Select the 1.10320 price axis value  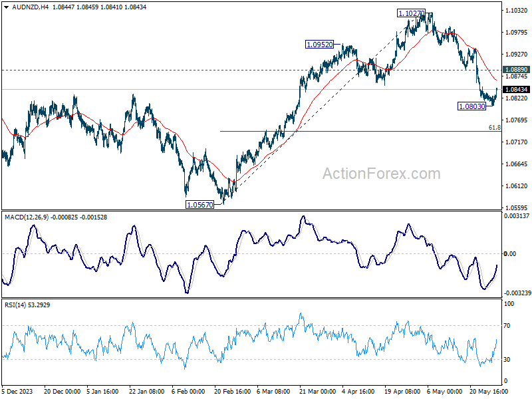(517, 11)
